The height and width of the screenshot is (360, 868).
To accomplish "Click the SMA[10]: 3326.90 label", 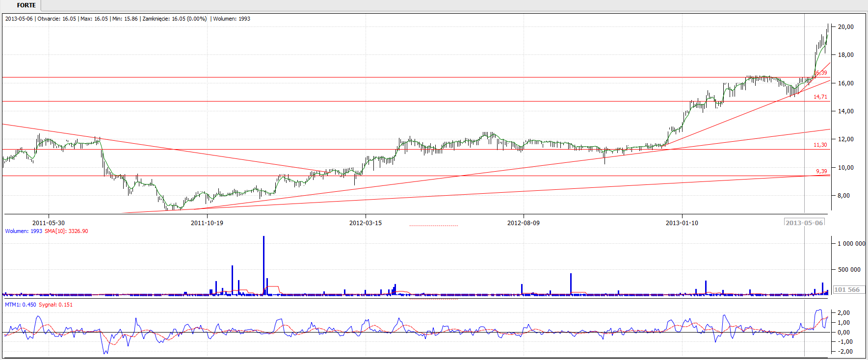I will tap(66, 231).
